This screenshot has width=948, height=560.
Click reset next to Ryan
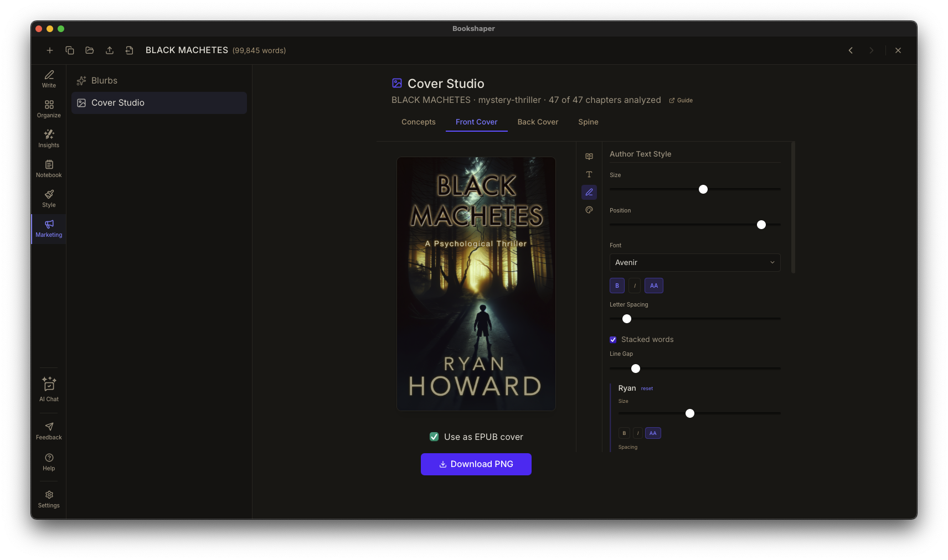tap(646, 388)
